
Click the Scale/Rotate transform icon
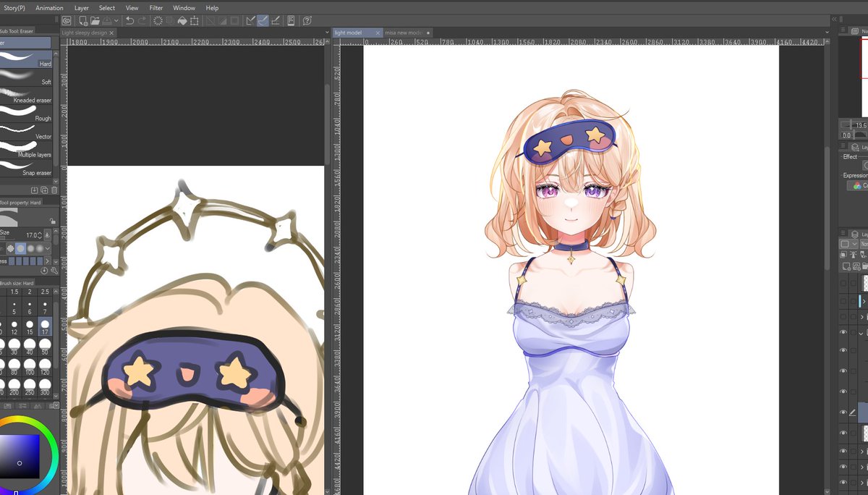pyautogui.click(x=195, y=21)
